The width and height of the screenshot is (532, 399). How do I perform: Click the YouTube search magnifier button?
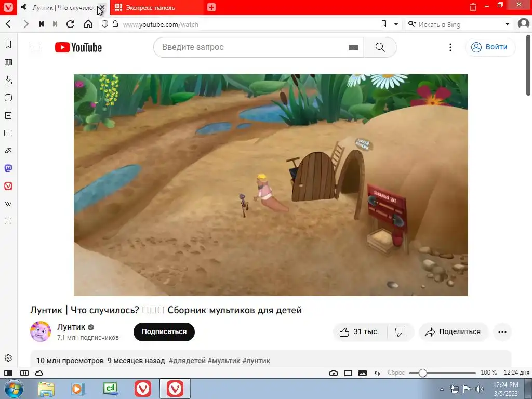point(380,47)
